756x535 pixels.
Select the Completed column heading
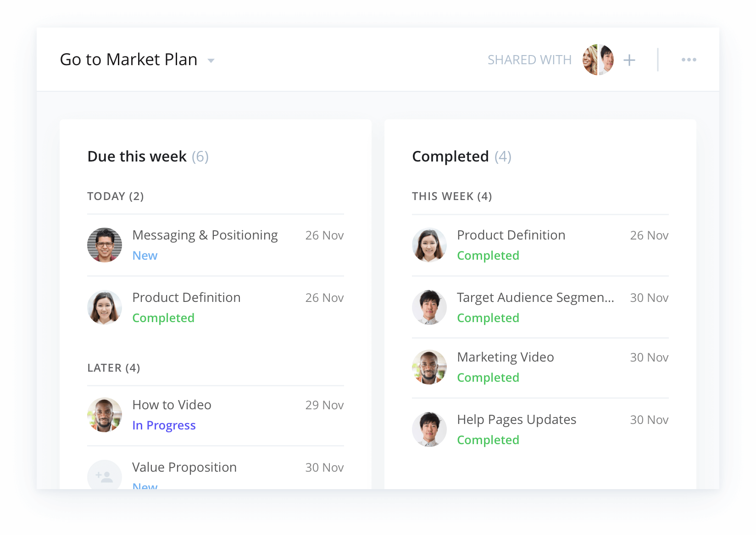(x=450, y=156)
